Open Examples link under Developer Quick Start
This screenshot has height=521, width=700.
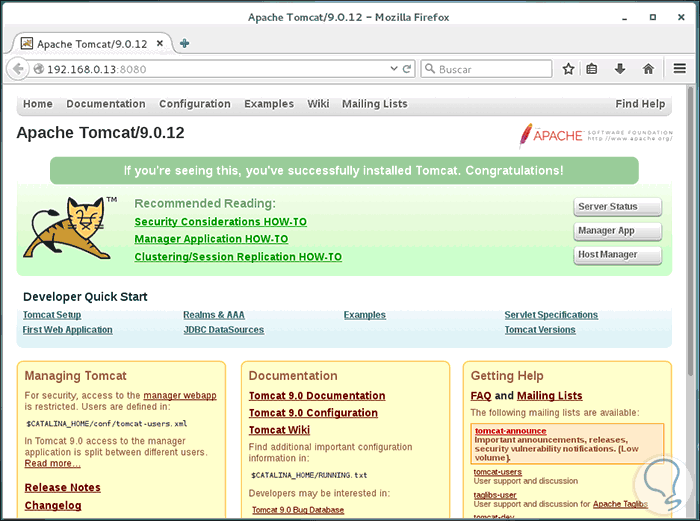pyautogui.click(x=365, y=315)
